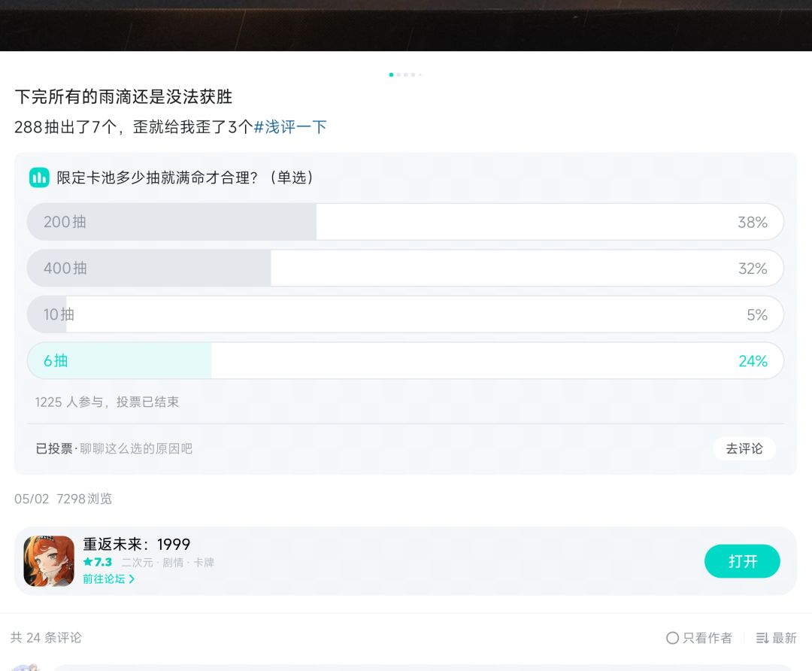Click the post title 下完所有的雨滴还是没法获胜
The width and height of the screenshot is (812, 671).
pyautogui.click(x=124, y=97)
